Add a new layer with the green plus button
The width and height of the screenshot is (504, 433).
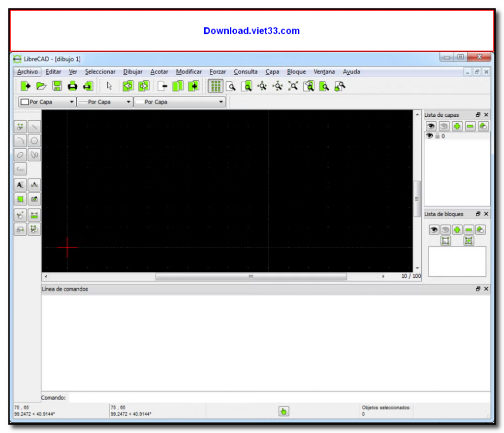tap(456, 126)
